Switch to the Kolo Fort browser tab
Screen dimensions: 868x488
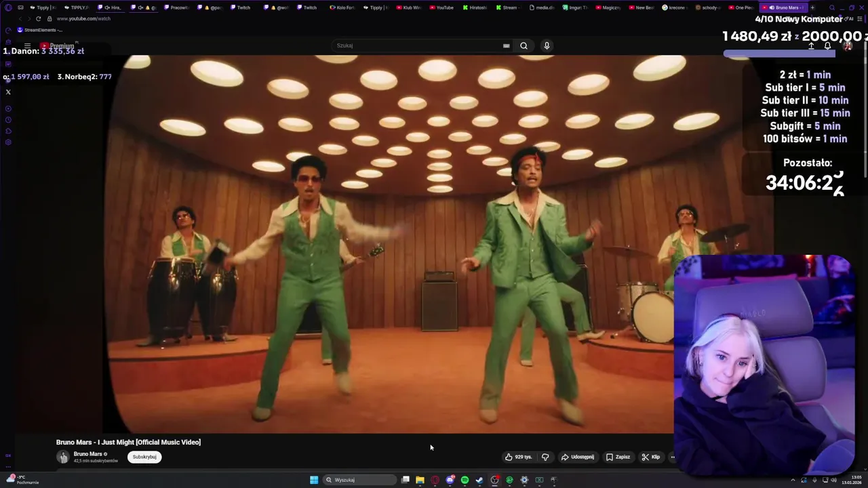point(342,7)
